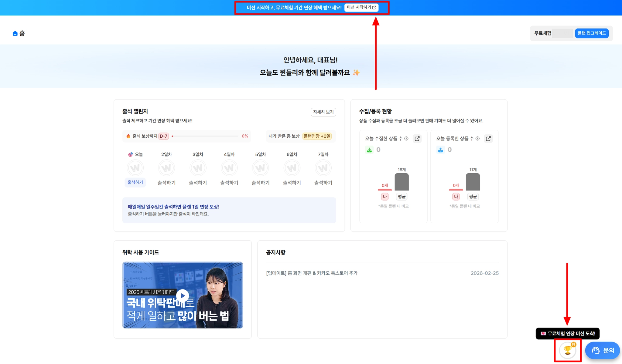Click the 7일차 attendance stamp
Screen dimensions: 622x364
(x=323, y=168)
